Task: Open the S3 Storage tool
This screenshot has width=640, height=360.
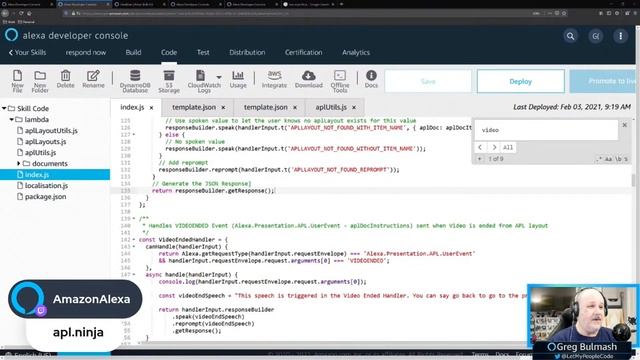Action: click(169, 81)
